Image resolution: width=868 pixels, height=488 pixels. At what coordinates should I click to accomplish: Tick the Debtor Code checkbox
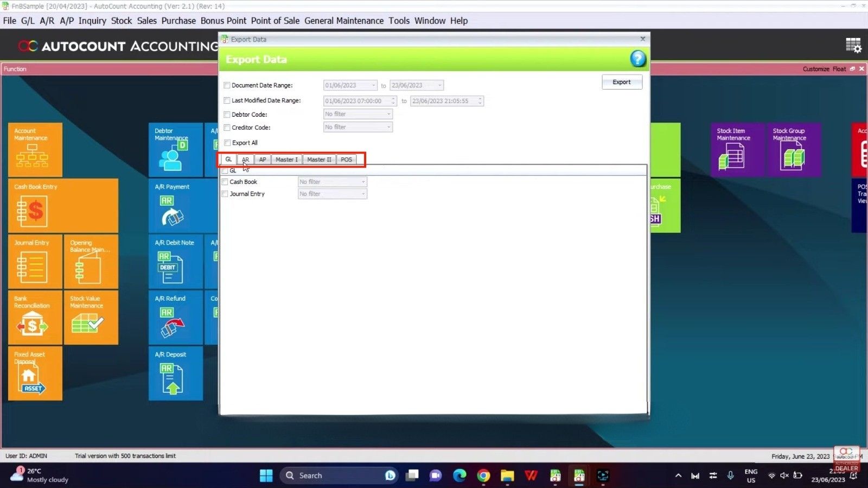pyautogui.click(x=227, y=115)
